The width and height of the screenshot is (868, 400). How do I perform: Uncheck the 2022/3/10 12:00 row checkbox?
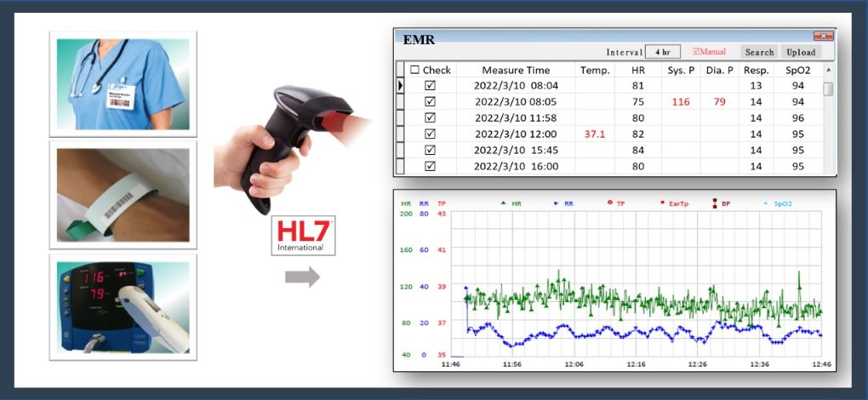430,134
